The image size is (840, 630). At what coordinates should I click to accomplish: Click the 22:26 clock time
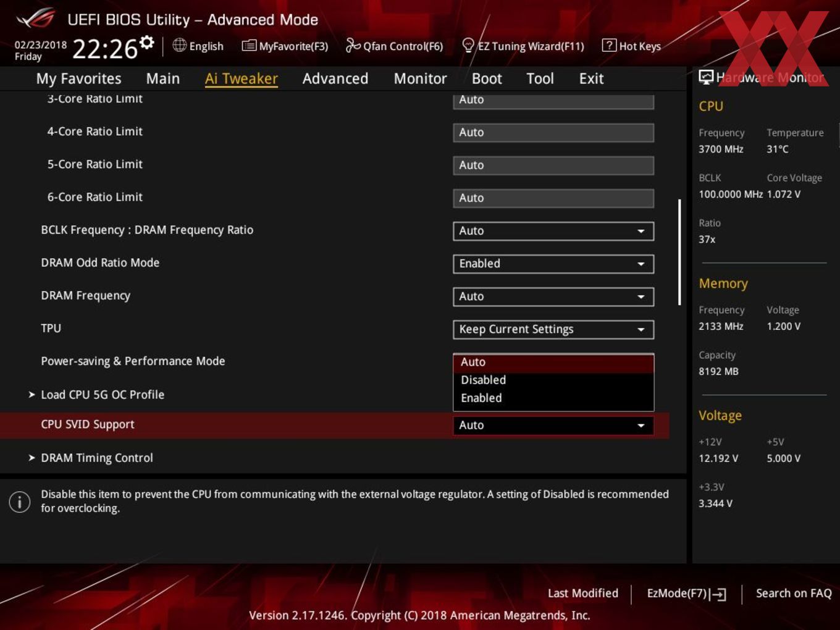pyautogui.click(x=105, y=49)
